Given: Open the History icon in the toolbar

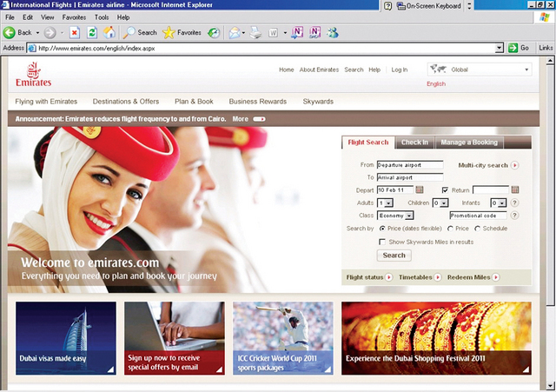Looking at the screenshot, I should click(x=214, y=33).
